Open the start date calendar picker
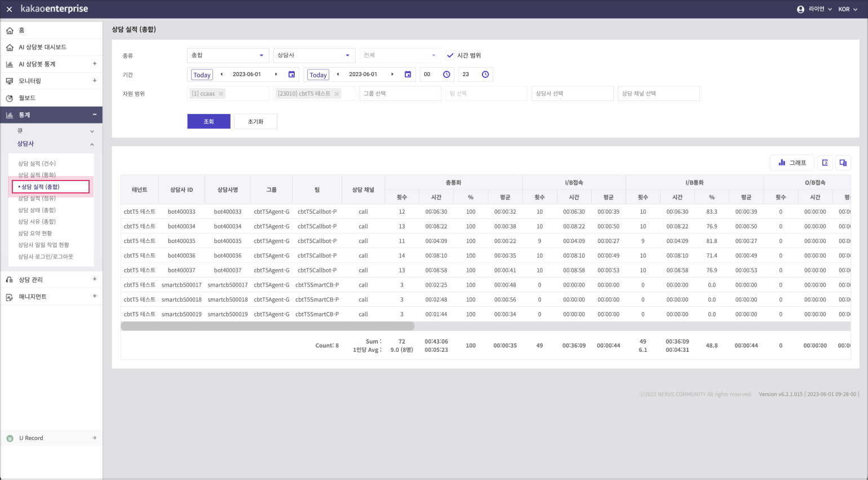Screen dimensions: 868x480 (x=291, y=74)
